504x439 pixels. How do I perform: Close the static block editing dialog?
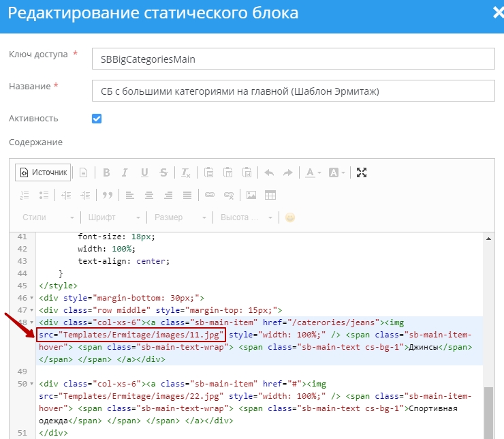pyautogui.click(x=497, y=13)
